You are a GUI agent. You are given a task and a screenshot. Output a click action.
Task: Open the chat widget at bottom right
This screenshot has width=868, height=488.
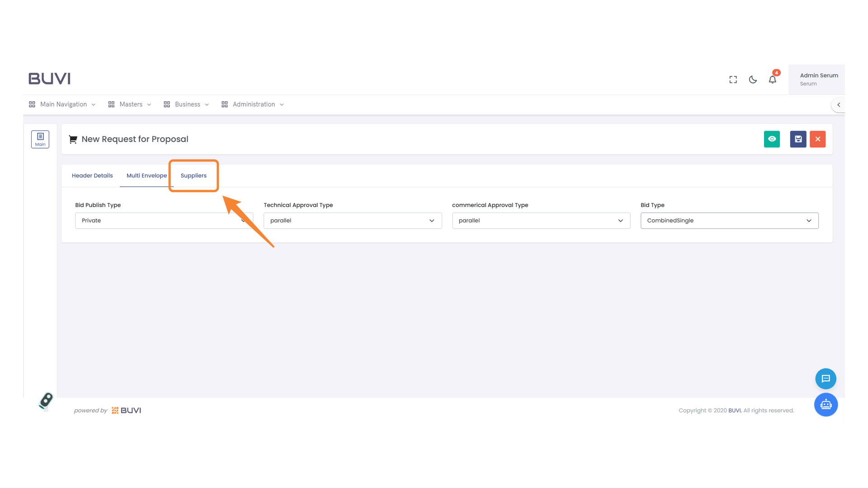[826, 379]
